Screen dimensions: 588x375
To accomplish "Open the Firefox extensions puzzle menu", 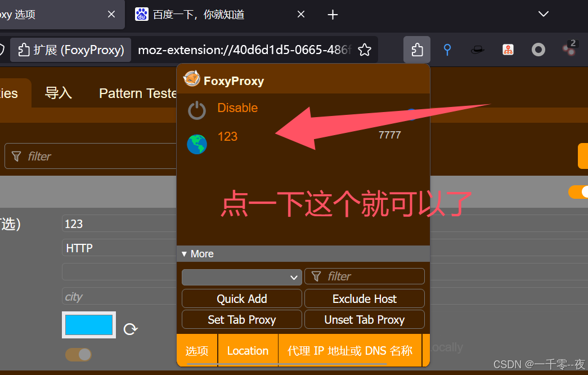I will 416,50.
